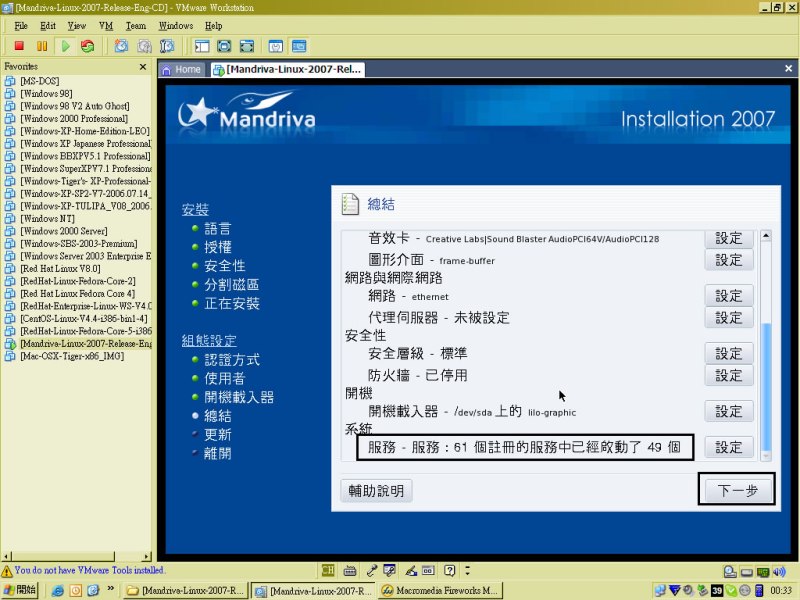Click the red Power Off toolbar icon
The image size is (800, 600).
(x=19, y=46)
